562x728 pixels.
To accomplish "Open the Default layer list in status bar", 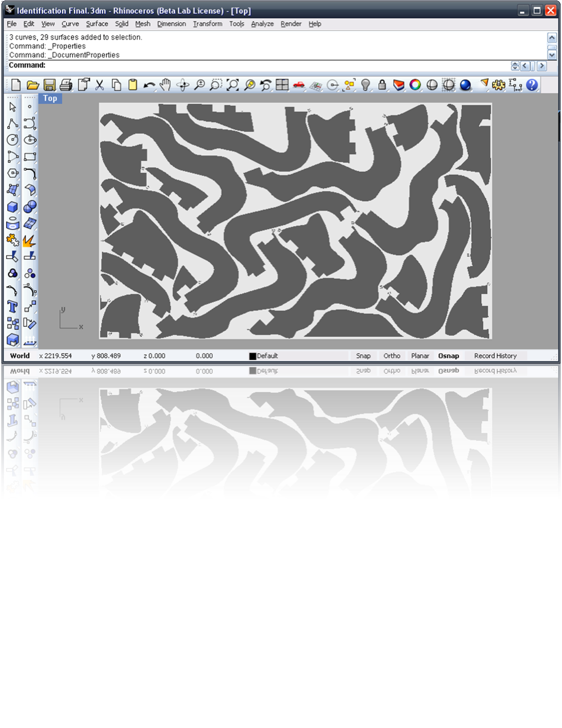I will pos(267,356).
